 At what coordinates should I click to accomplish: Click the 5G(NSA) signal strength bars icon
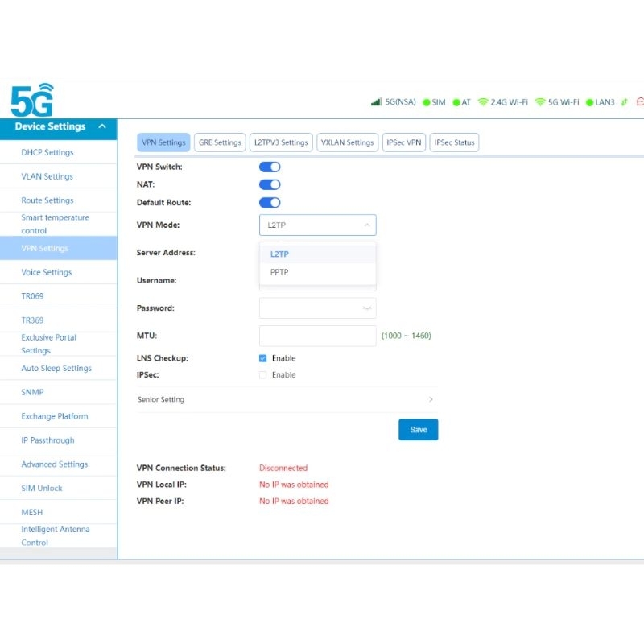point(376,102)
